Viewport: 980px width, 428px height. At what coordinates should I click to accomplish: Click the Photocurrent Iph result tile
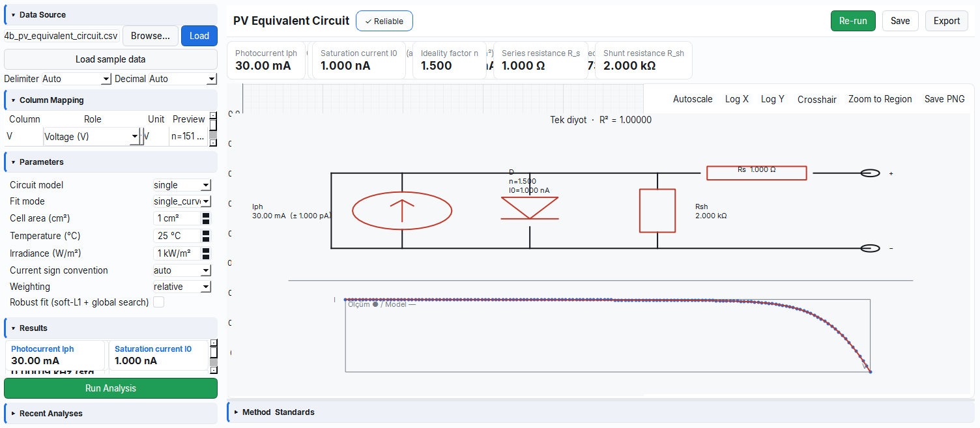click(55, 355)
